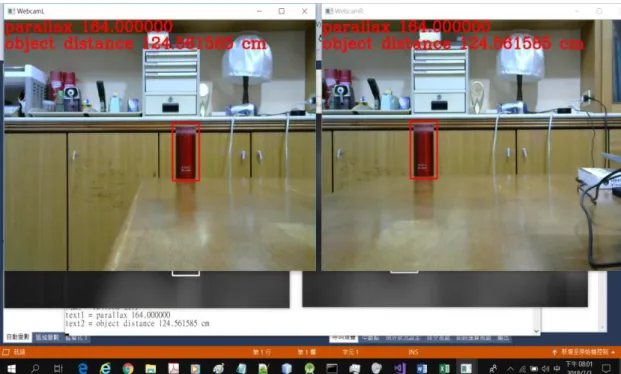The height and width of the screenshot is (374, 621).
Task: Open Microsoft Word from the taskbar
Action: [422, 368]
